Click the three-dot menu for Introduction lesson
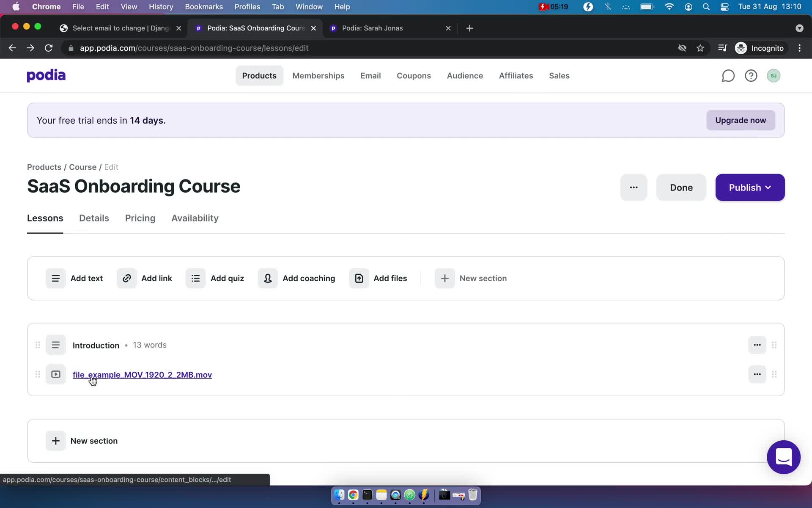Image resolution: width=812 pixels, height=508 pixels. click(757, 345)
